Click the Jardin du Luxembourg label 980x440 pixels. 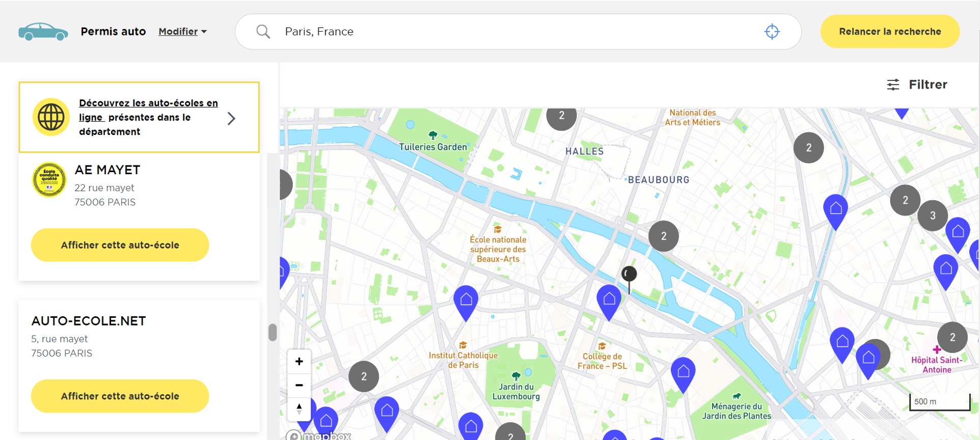point(516,392)
